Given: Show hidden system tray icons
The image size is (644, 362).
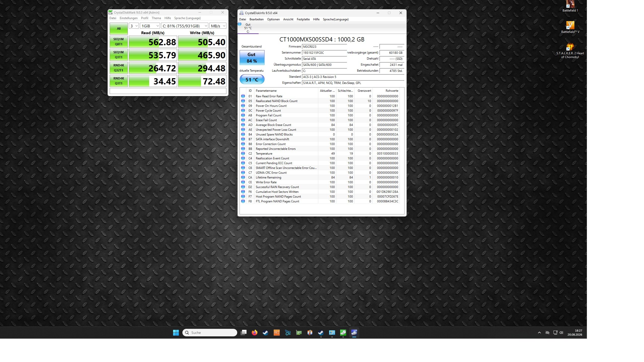Looking at the screenshot, I should click(539, 333).
